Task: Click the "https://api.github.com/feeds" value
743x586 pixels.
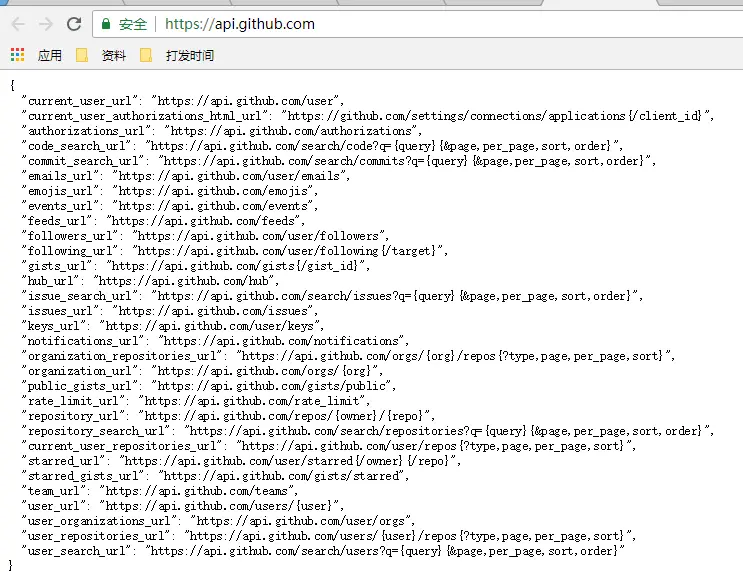Action: (203, 221)
